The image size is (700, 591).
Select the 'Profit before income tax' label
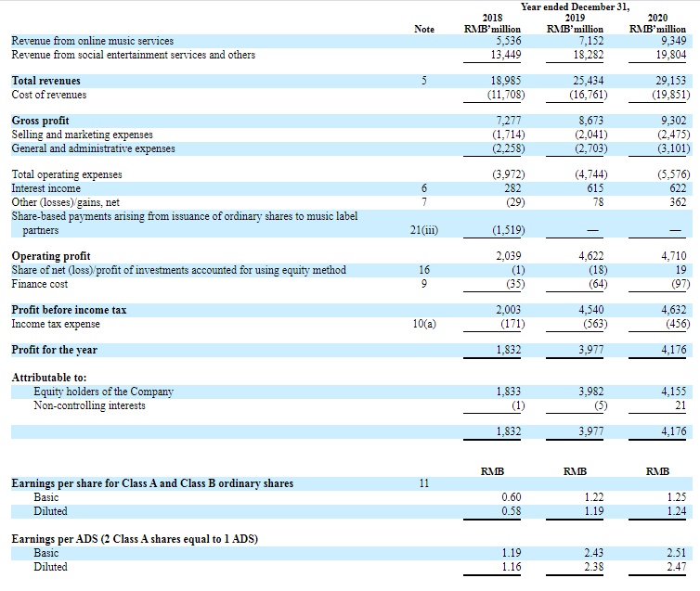point(69,310)
